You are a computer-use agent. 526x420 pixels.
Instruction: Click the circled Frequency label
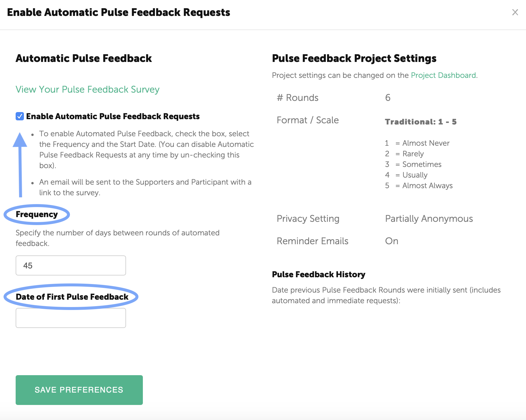(x=37, y=214)
